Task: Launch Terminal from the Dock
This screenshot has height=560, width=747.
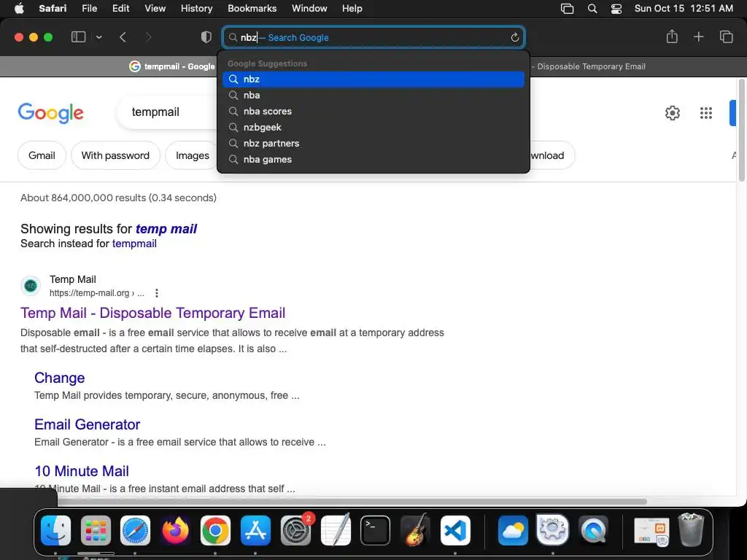Action: (376, 530)
